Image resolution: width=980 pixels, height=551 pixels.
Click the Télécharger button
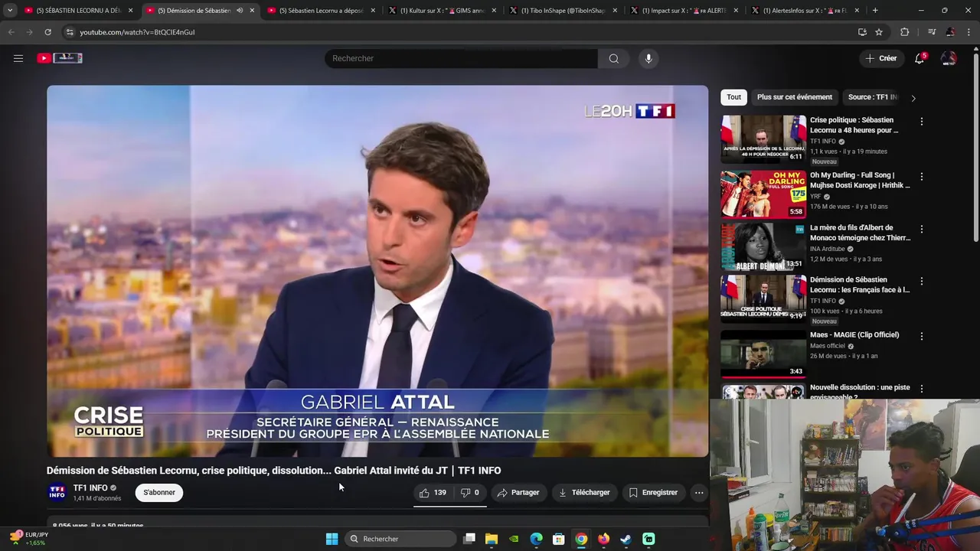(x=583, y=493)
